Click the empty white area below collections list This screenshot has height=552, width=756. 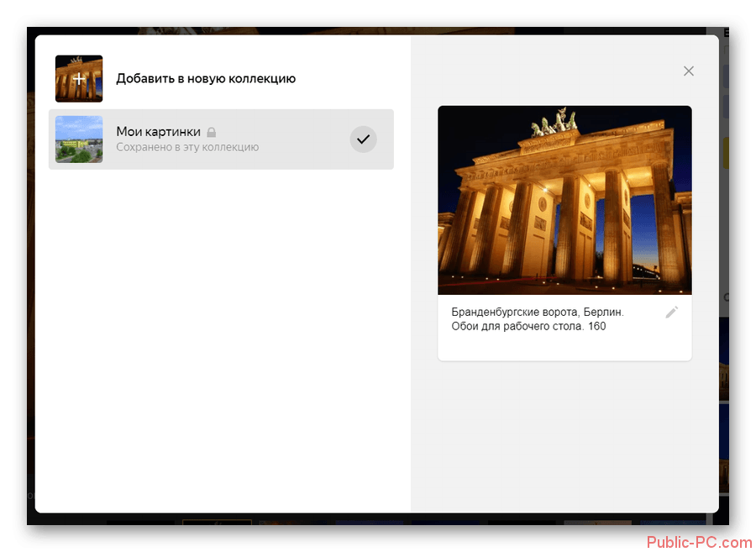tap(222, 336)
